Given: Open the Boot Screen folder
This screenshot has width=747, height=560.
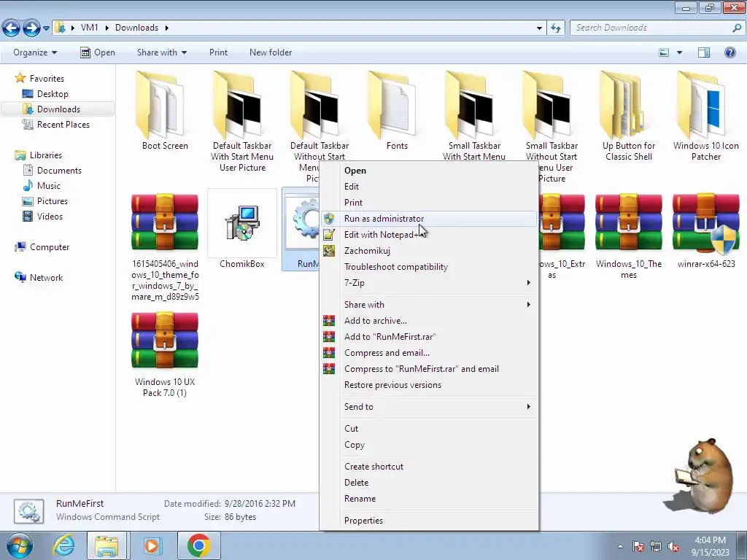Looking at the screenshot, I should click(x=165, y=111).
